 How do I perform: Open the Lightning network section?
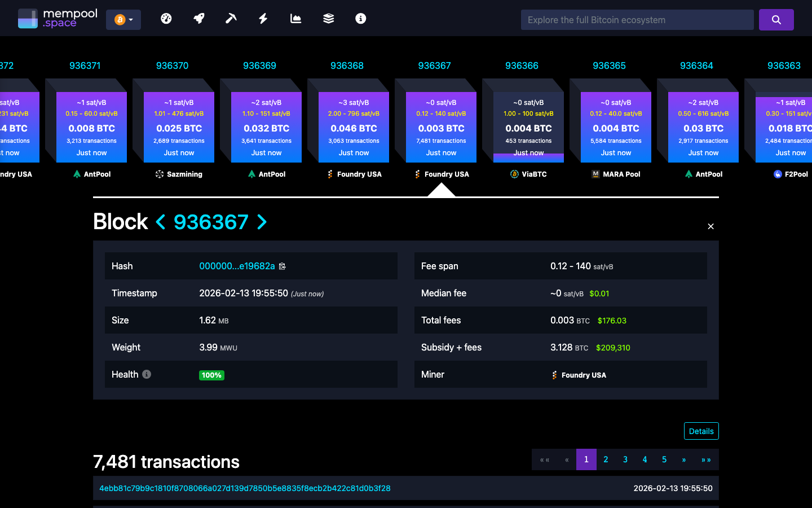(263, 18)
